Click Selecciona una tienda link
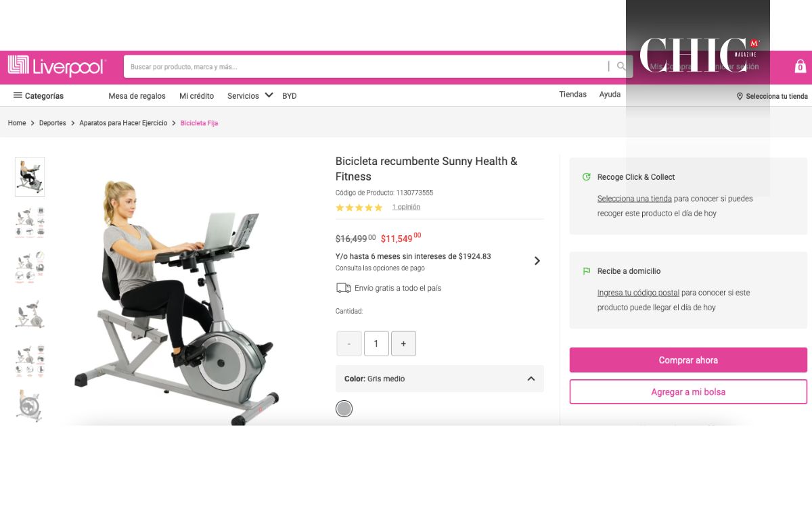Image resolution: width=812 pixels, height=505 pixels. 635,199
